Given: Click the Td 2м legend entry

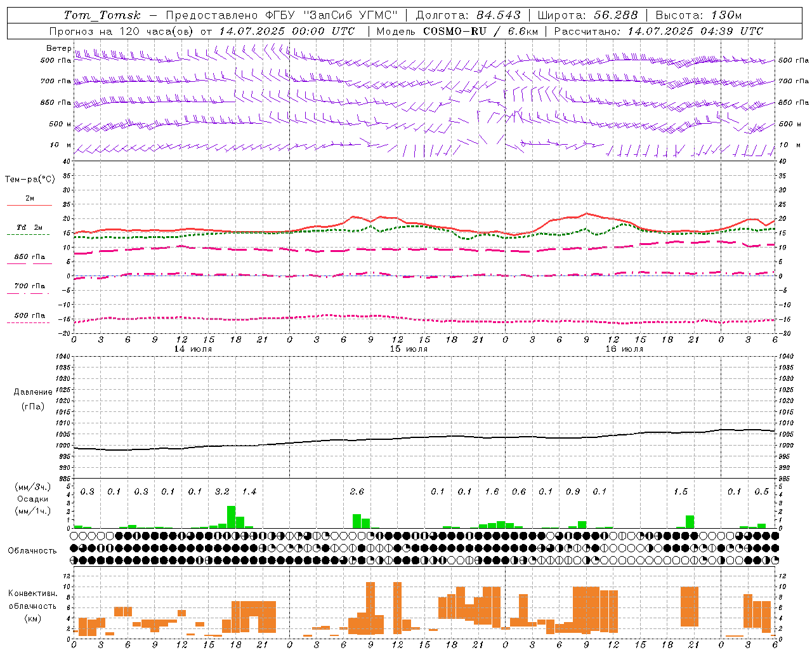Looking at the screenshot, I should pyautogui.click(x=30, y=227).
